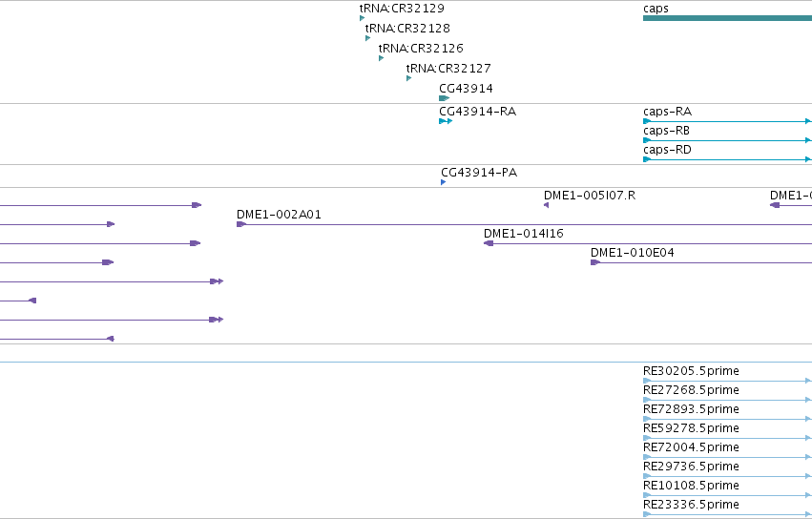Click the CG43914-PA arrow glyph
812x519 pixels.
coord(444,182)
